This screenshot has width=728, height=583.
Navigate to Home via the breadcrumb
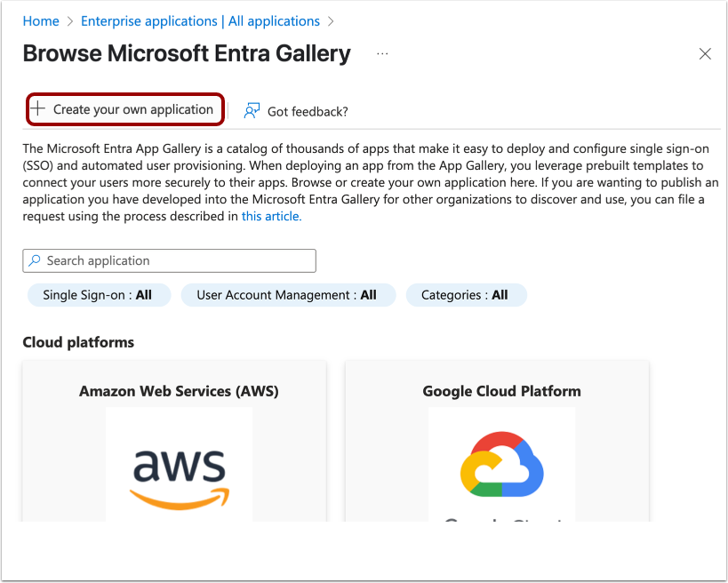[x=41, y=20]
